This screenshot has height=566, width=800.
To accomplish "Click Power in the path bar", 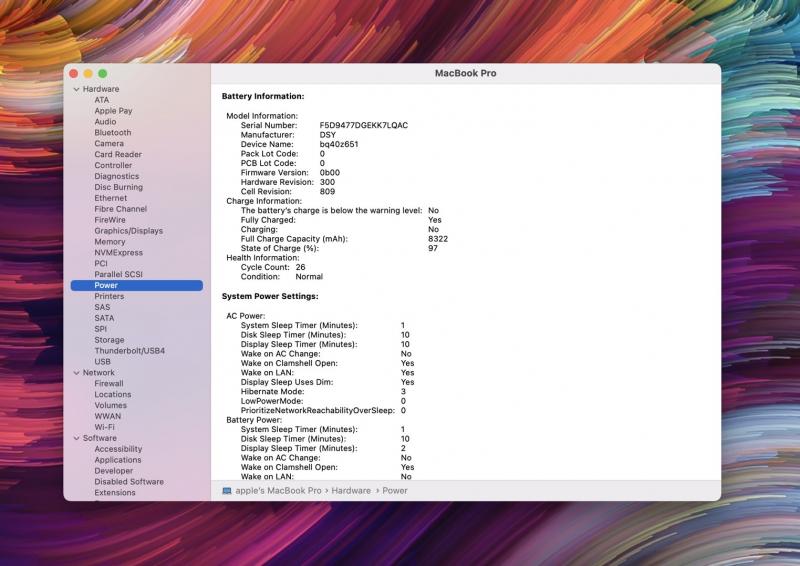I will [x=395, y=491].
